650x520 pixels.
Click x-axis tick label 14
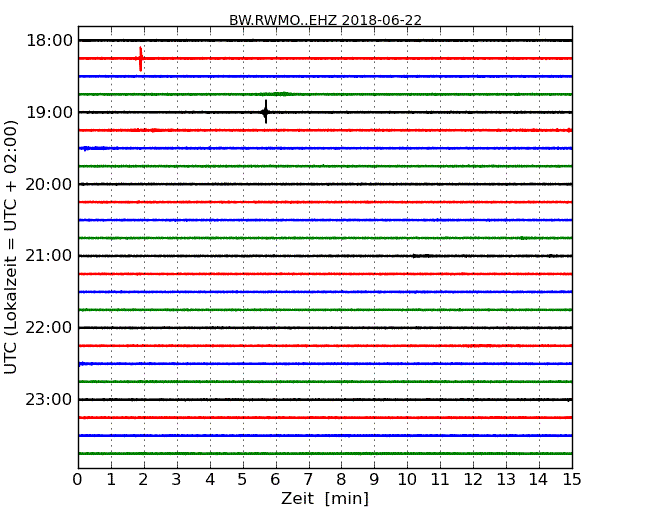pyautogui.click(x=539, y=479)
